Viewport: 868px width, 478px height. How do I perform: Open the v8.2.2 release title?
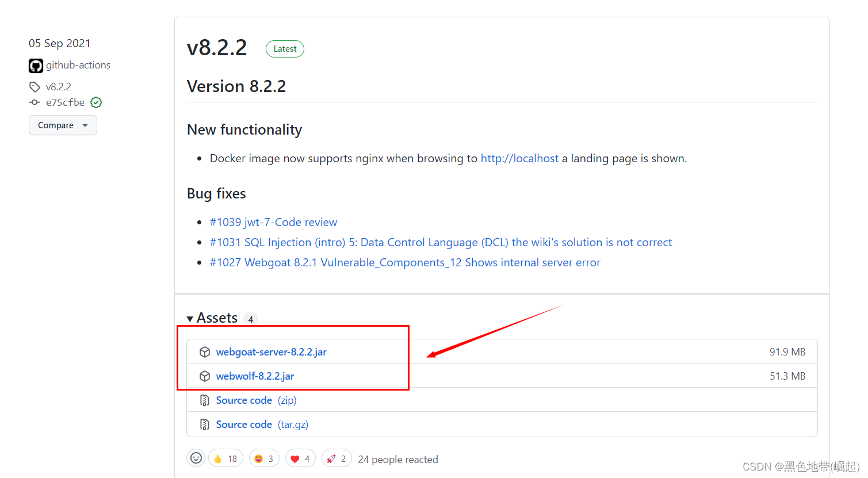217,47
